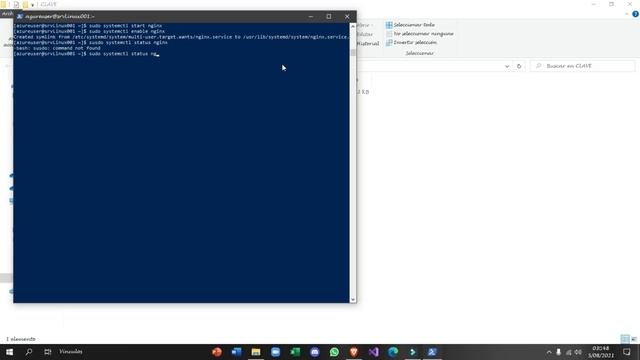This screenshot has height=360, width=640.
Task: Open Brave browser from the taskbar
Action: 354,352
